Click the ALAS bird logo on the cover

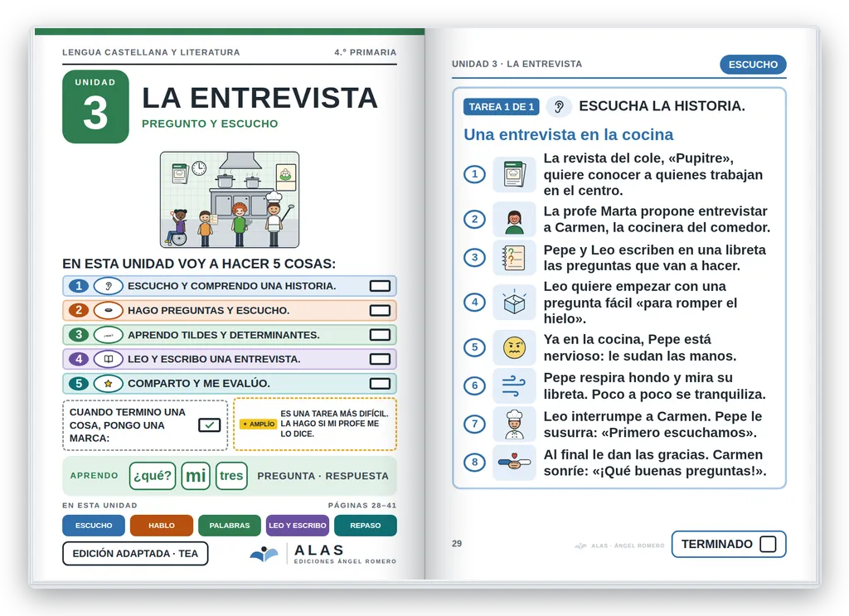click(264, 554)
